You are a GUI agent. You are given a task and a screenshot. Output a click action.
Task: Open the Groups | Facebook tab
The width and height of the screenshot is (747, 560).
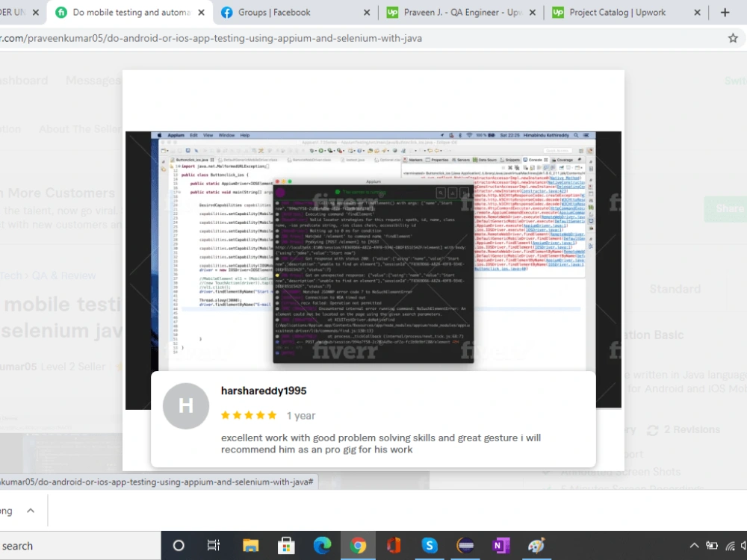(273, 13)
